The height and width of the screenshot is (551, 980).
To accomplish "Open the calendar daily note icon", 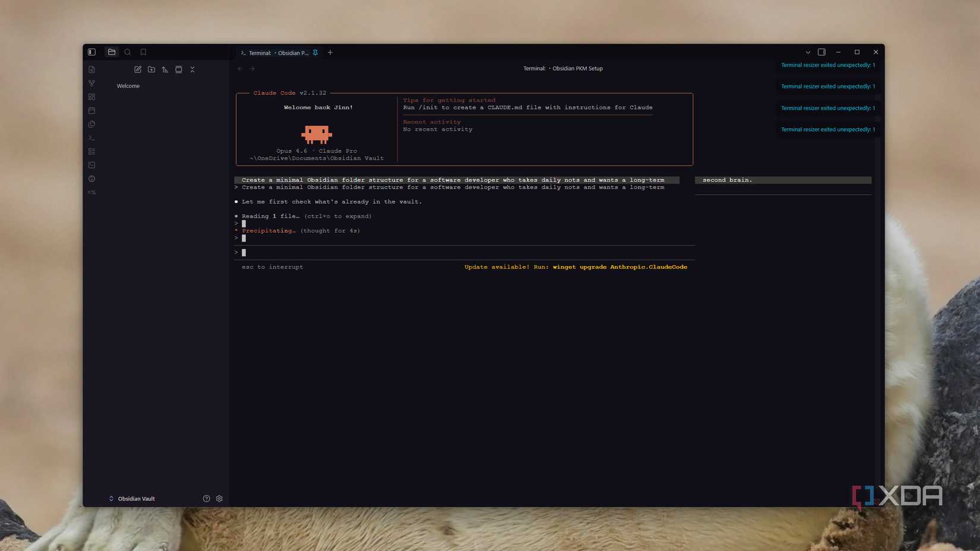I will (91, 110).
